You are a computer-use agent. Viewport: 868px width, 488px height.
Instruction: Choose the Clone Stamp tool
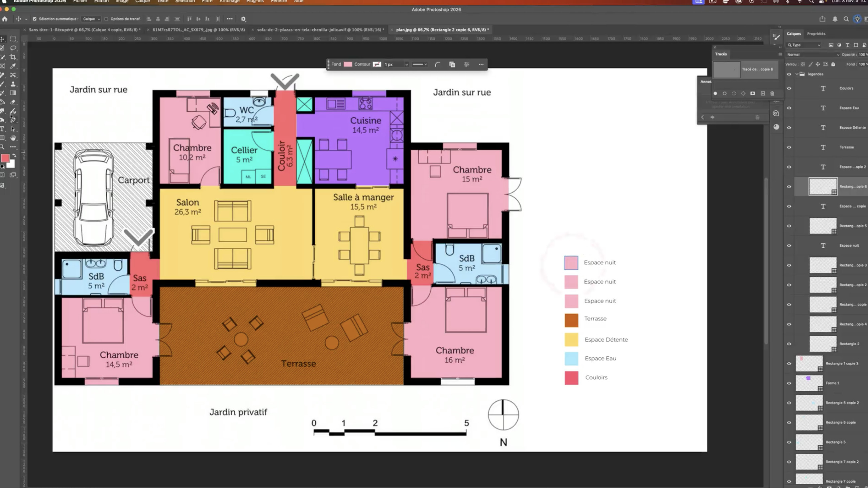pos(13,84)
